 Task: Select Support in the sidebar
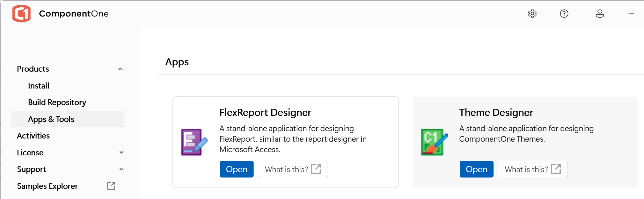[x=31, y=169]
